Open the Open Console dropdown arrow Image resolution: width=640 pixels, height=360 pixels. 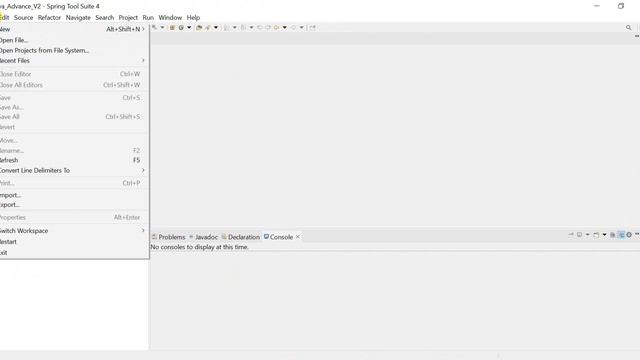(604, 234)
